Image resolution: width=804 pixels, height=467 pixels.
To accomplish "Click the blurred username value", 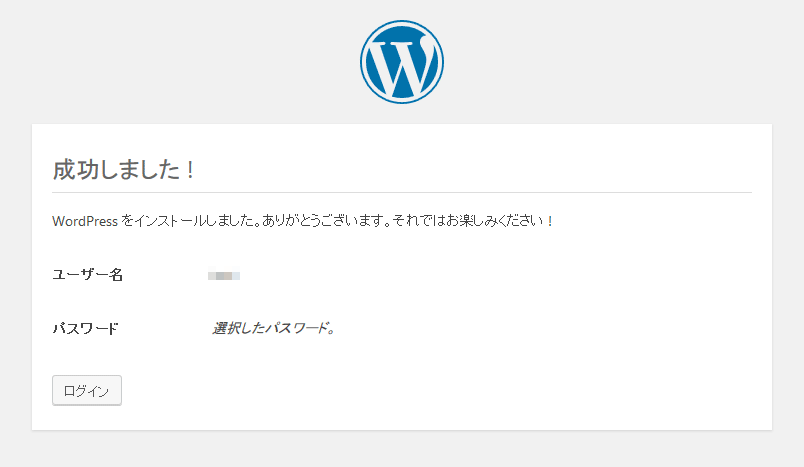I will (x=224, y=276).
